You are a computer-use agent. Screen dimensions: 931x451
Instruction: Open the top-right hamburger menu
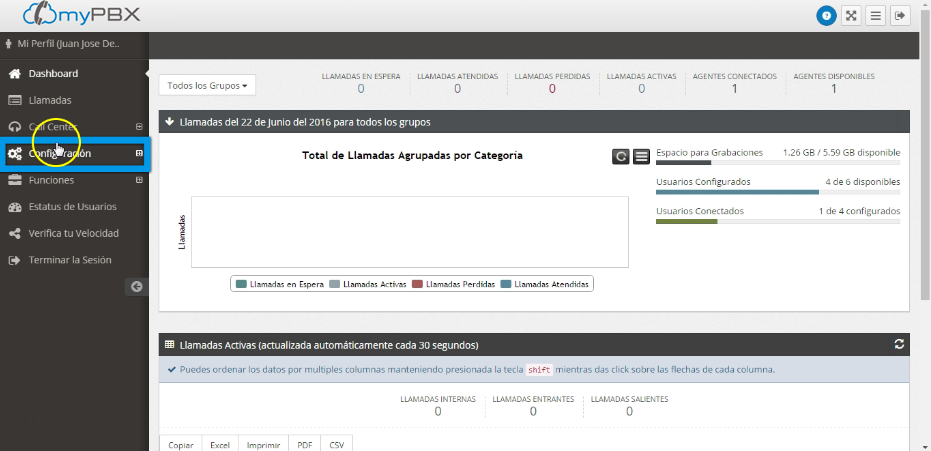click(875, 15)
